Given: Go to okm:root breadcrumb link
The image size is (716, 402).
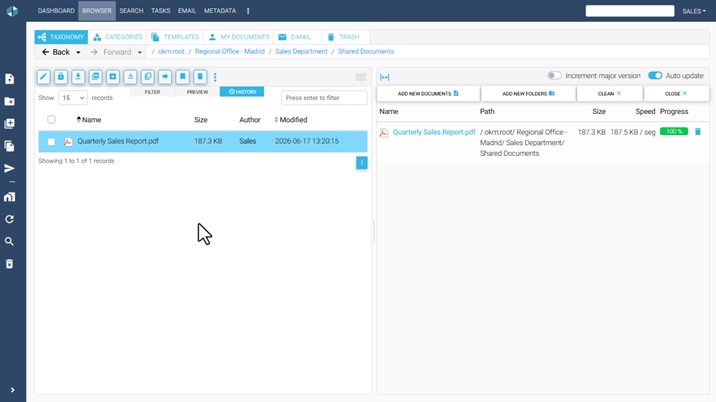Looking at the screenshot, I should tap(171, 52).
